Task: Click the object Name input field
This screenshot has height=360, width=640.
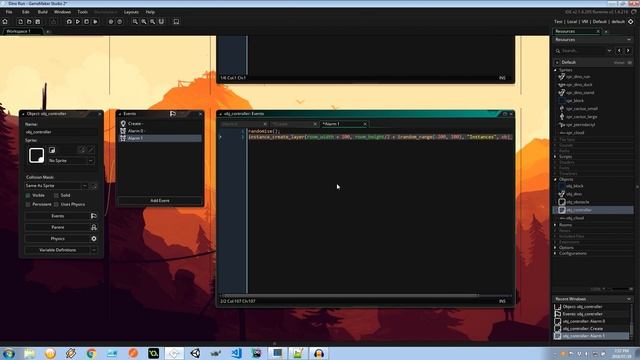Action: (x=61, y=132)
